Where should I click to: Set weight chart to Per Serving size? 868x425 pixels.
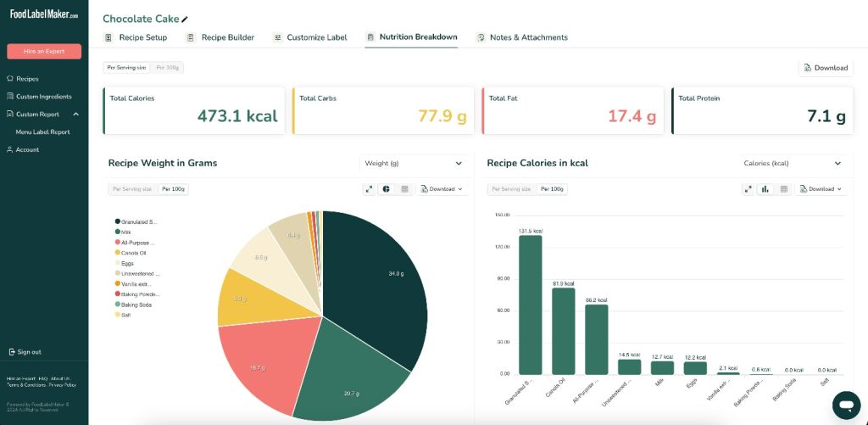pyautogui.click(x=131, y=189)
